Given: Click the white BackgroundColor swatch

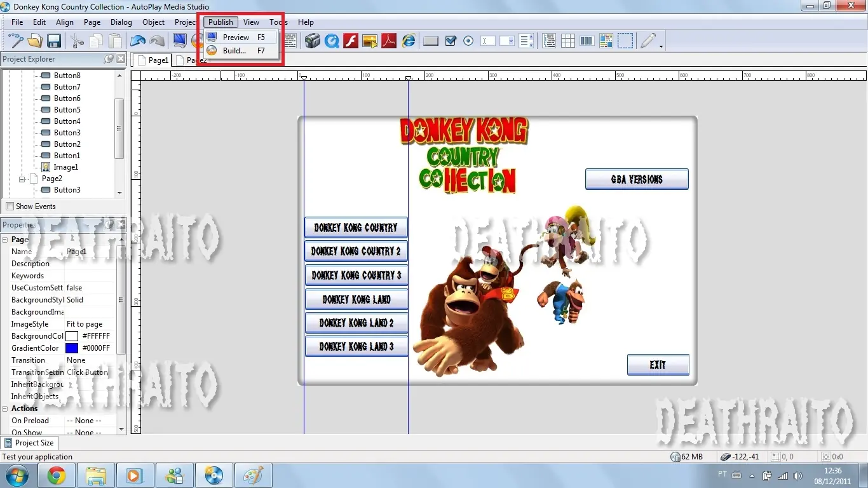Looking at the screenshot, I should click(72, 336).
